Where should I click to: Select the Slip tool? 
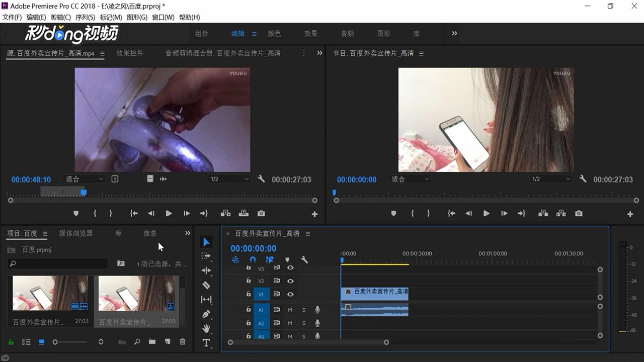(x=206, y=300)
